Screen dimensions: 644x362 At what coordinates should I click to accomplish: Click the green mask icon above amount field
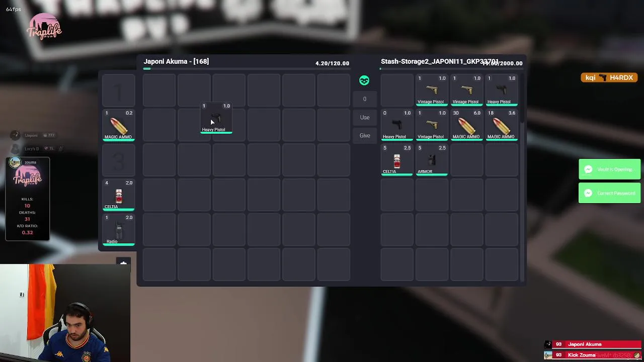[364, 80]
